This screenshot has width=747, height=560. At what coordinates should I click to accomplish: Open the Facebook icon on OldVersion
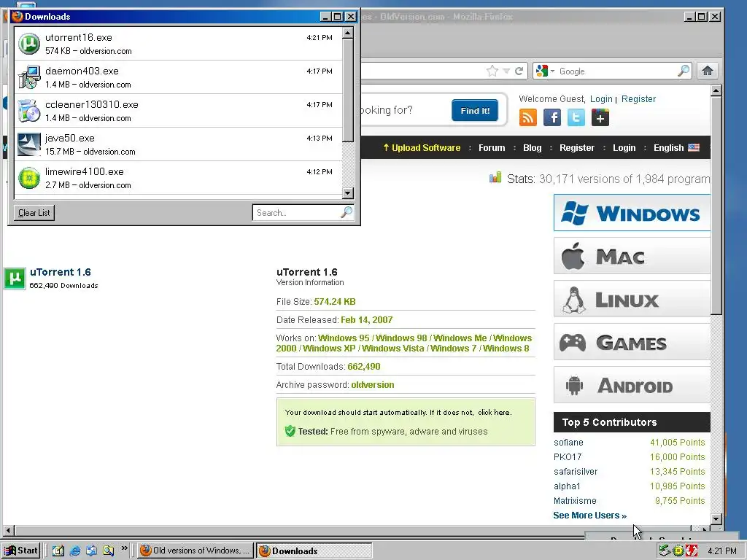pos(552,117)
